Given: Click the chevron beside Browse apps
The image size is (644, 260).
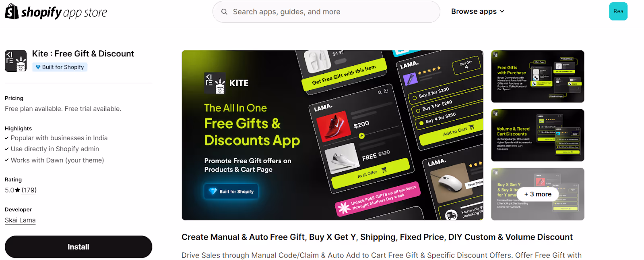Looking at the screenshot, I should 502,11.
